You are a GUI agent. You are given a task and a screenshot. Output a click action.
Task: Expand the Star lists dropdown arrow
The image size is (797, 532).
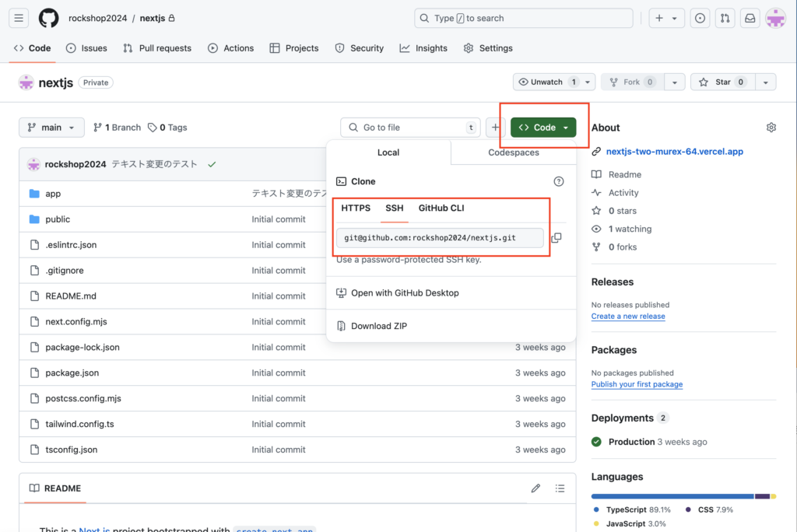[x=766, y=82]
